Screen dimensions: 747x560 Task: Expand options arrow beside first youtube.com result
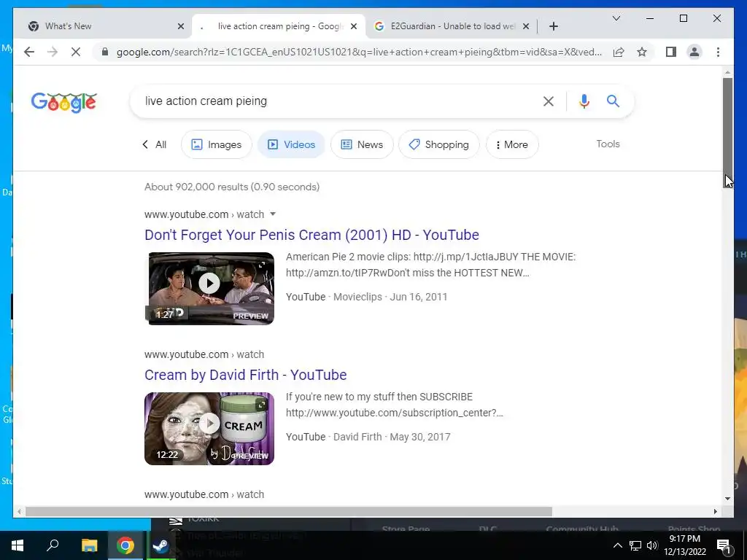pyautogui.click(x=273, y=214)
